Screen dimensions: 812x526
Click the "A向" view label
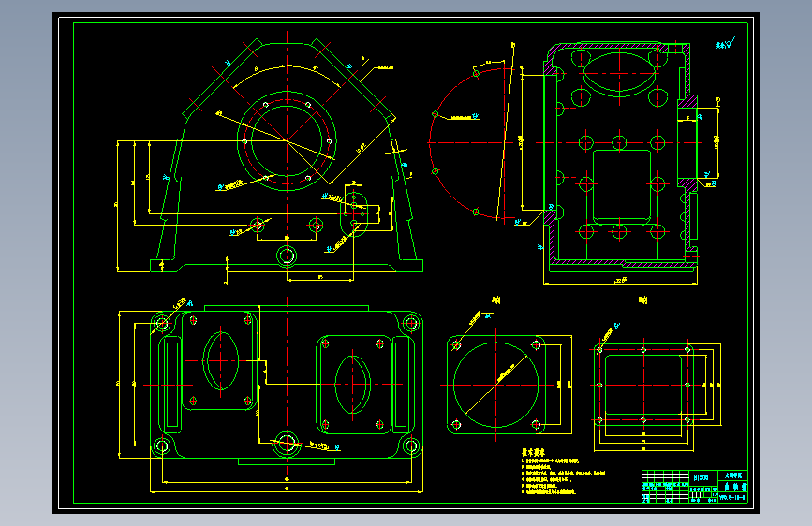496,300
